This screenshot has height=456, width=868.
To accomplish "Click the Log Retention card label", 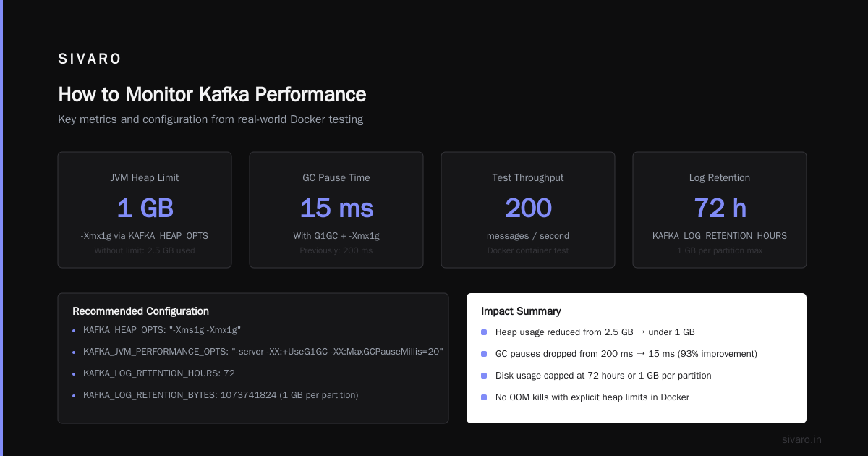I will point(720,177).
